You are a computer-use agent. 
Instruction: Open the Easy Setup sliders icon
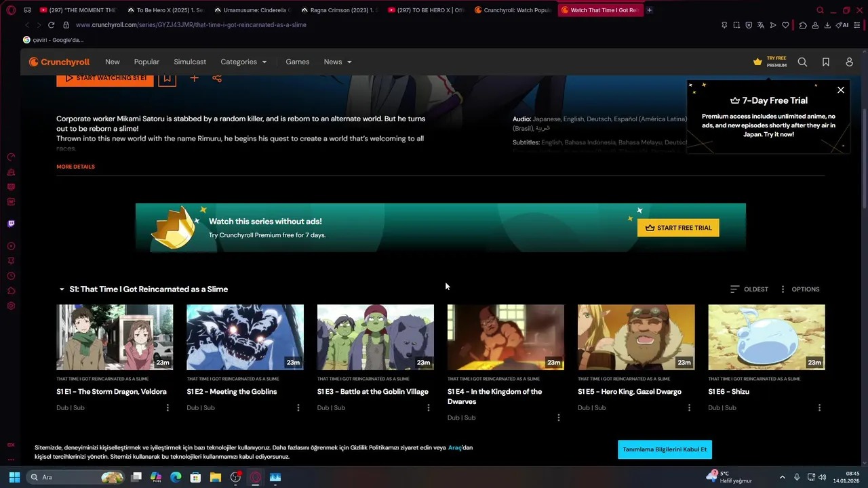point(859,25)
